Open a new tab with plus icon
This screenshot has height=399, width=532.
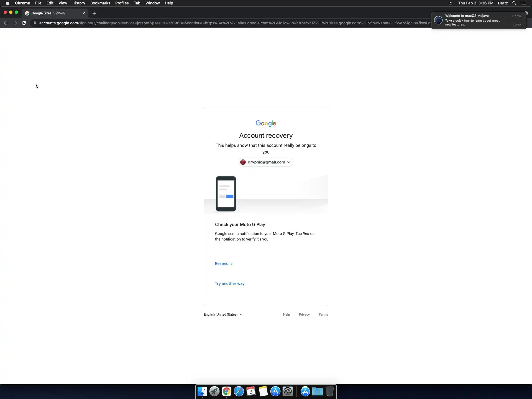point(94,13)
